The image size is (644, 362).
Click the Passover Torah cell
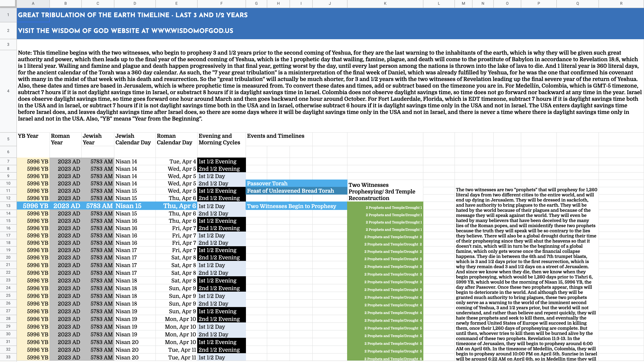click(x=297, y=183)
